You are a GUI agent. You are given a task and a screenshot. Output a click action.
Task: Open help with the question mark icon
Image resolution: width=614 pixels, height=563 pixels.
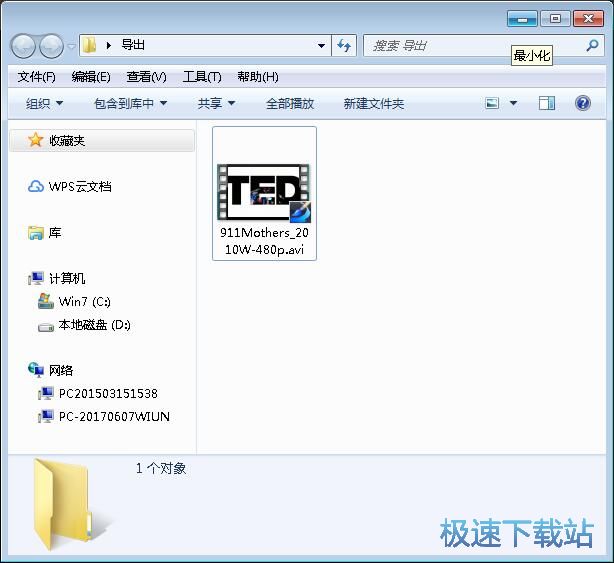pos(583,103)
